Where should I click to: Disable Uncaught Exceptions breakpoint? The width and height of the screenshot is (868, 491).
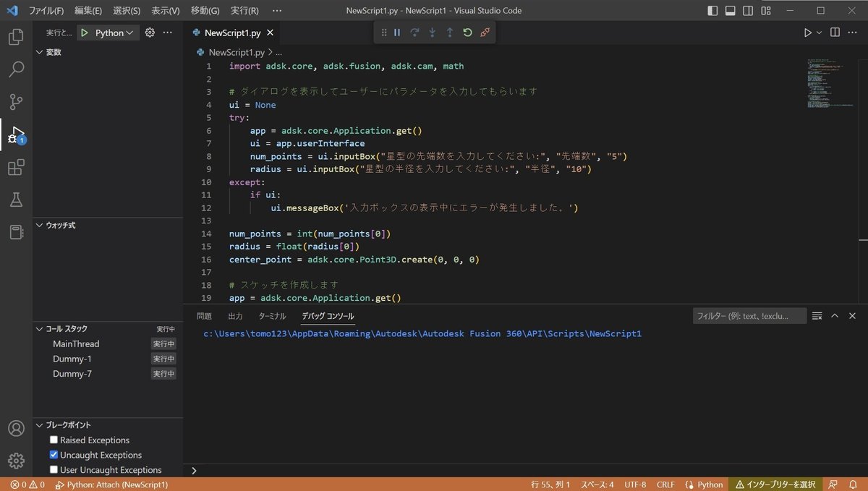tap(54, 455)
